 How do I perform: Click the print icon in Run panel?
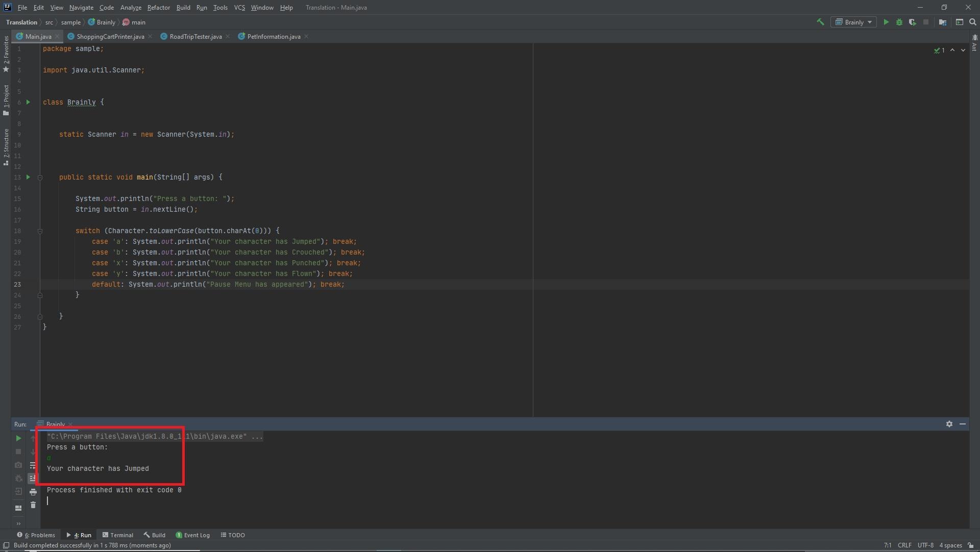click(33, 492)
